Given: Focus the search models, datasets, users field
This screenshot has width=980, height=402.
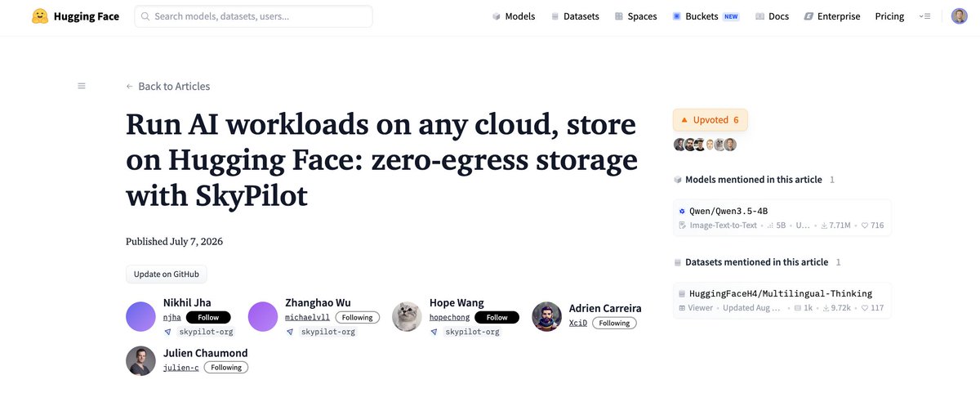Looking at the screenshot, I should point(253,16).
